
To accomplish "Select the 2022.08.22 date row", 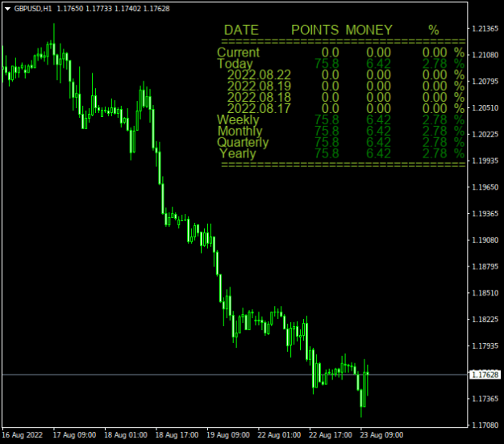I will click(259, 75).
